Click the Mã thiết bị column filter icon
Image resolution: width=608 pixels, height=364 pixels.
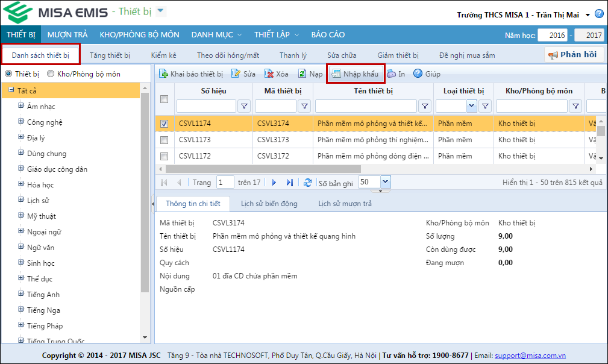[x=304, y=106]
